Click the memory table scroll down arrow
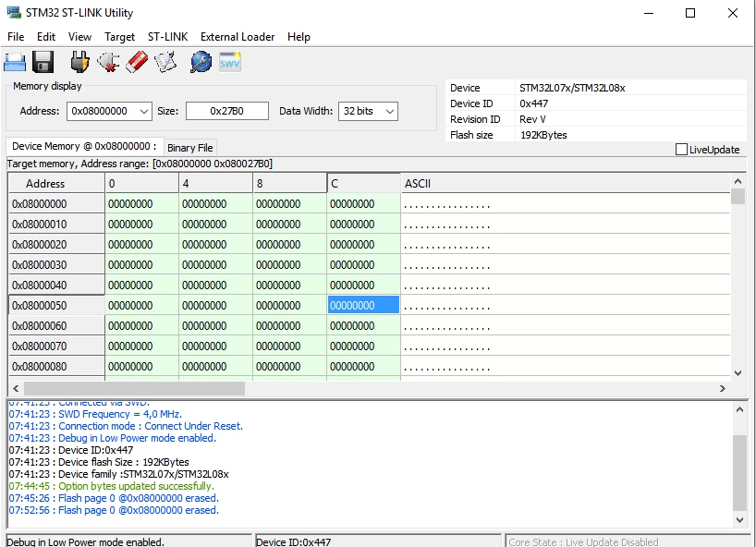The image size is (756, 547). click(738, 372)
